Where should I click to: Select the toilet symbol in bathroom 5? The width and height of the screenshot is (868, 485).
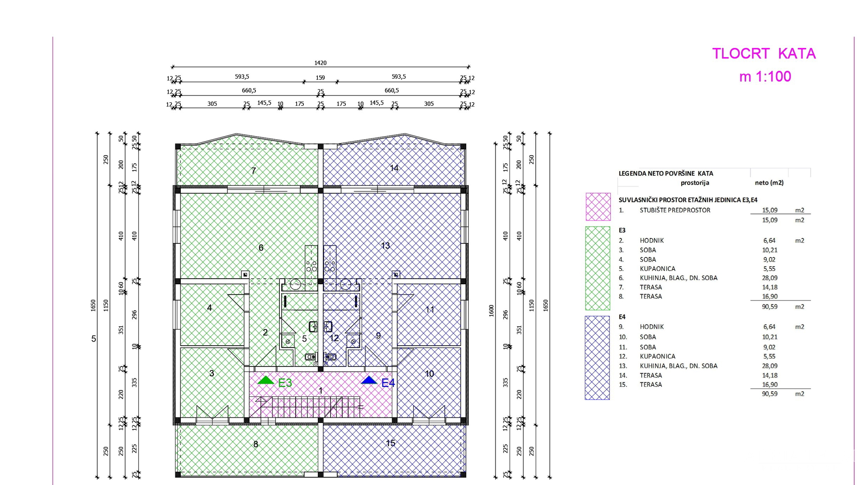[310, 357]
